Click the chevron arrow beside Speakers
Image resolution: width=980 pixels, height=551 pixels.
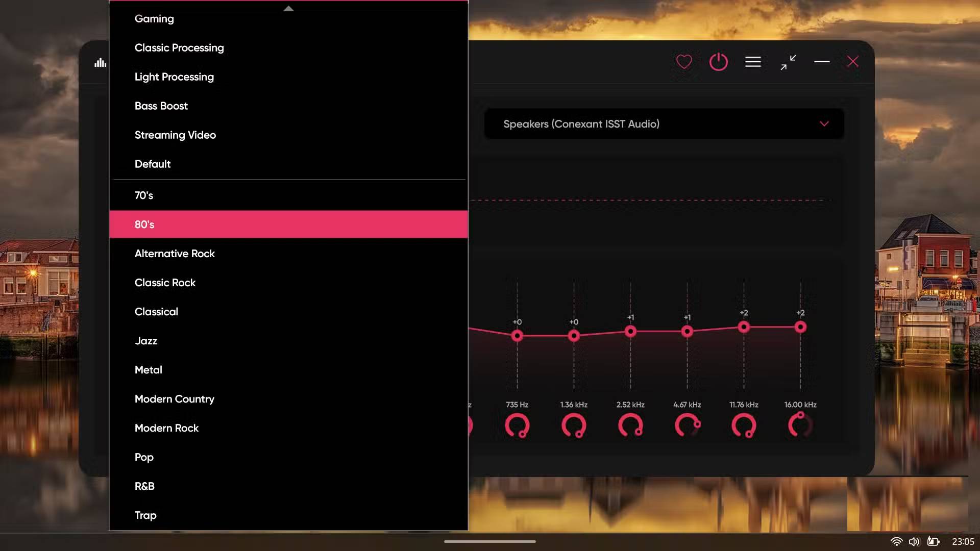(824, 124)
